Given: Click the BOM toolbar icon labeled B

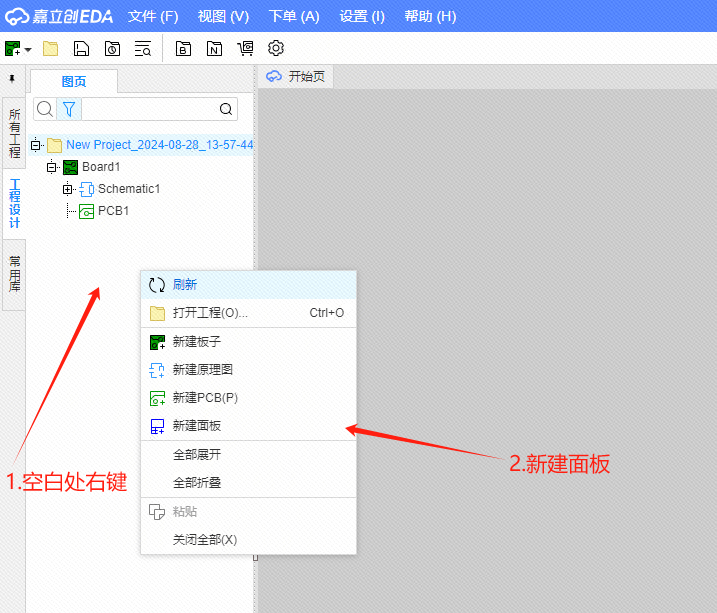Looking at the screenshot, I should (x=183, y=48).
